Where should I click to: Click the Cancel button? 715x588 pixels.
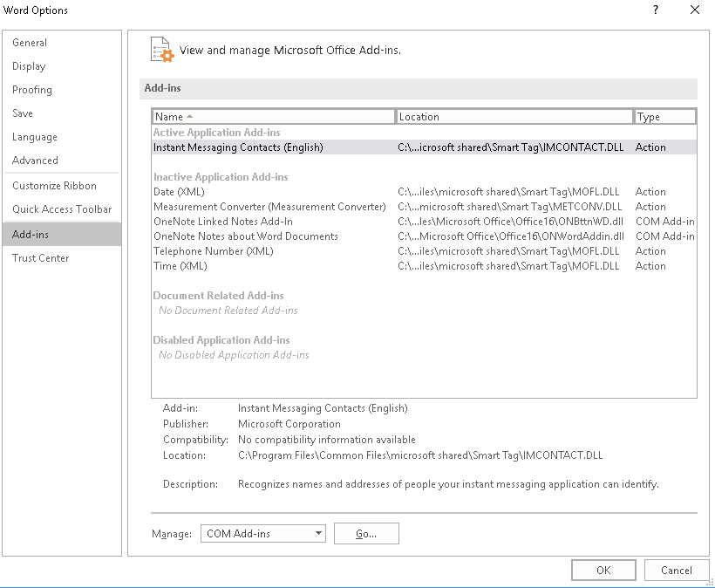677,571
